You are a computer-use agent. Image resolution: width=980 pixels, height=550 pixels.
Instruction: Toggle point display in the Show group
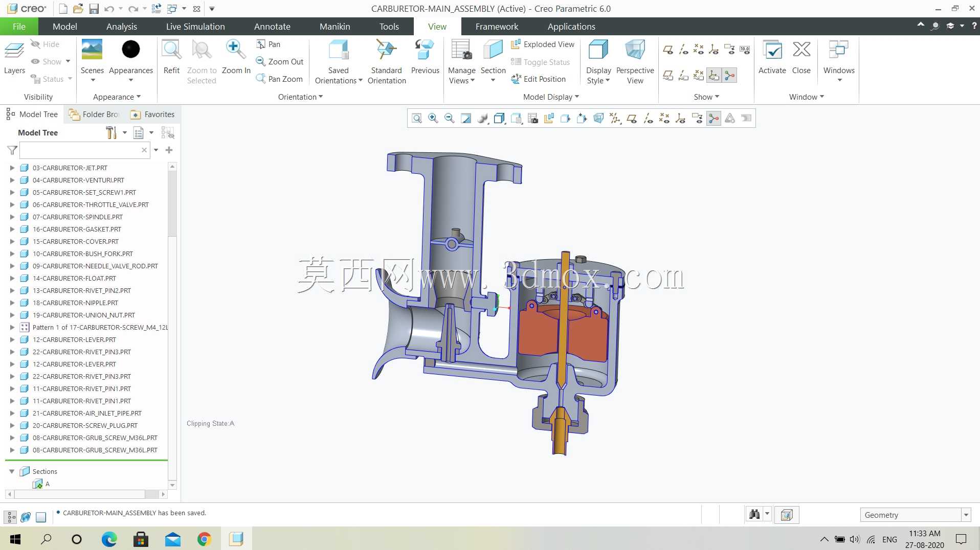click(x=699, y=50)
